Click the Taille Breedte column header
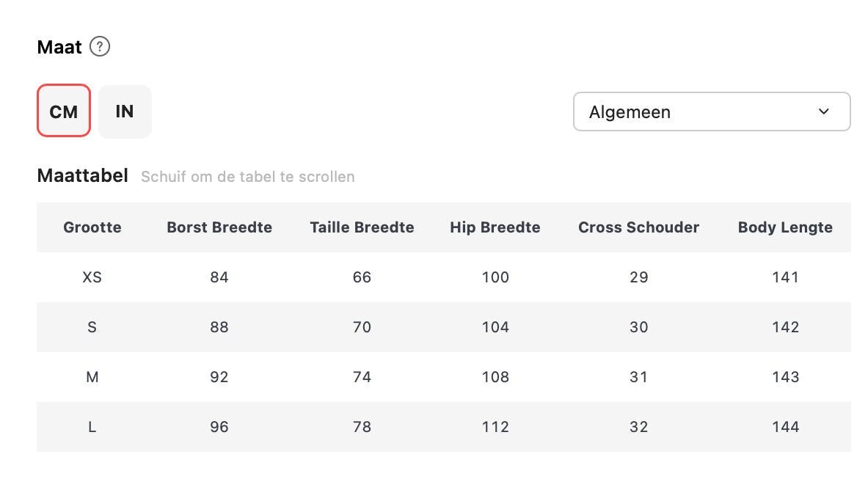This screenshot has height=479, width=868. tap(362, 227)
